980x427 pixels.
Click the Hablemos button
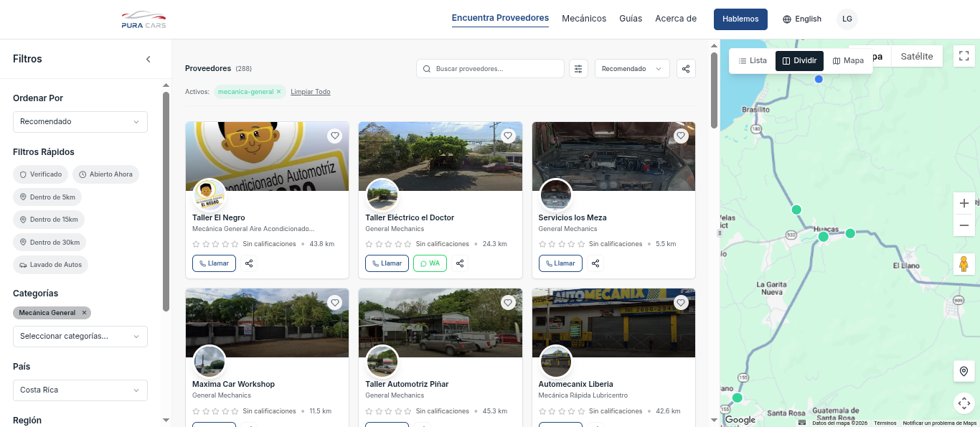point(740,19)
